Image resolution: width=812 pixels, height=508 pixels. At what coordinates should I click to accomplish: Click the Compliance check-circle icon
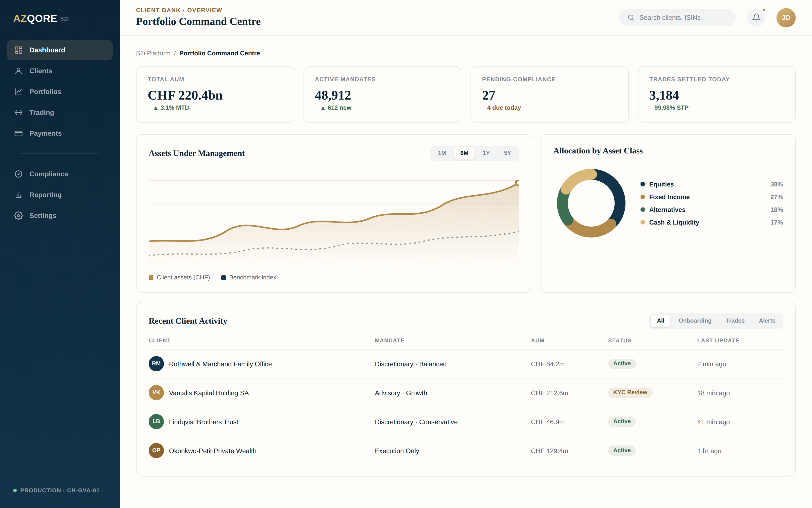click(19, 174)
